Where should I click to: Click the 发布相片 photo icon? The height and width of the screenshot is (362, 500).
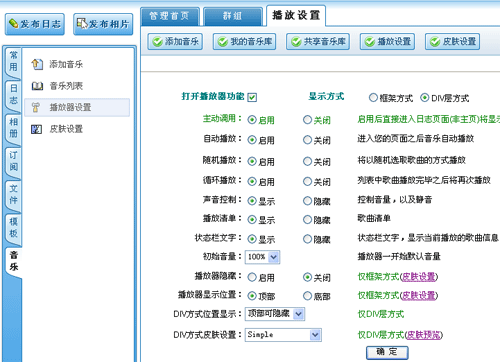tap(82, 23)
